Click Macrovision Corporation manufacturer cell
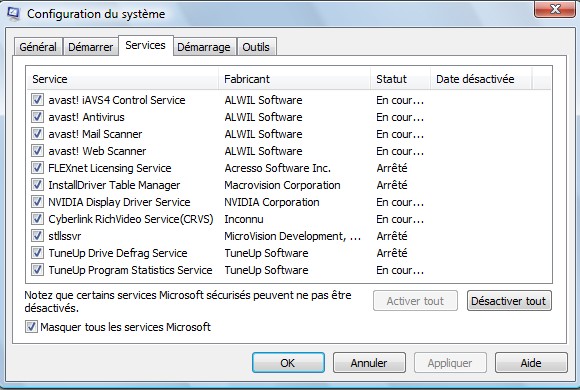 [x=282, y=185]
